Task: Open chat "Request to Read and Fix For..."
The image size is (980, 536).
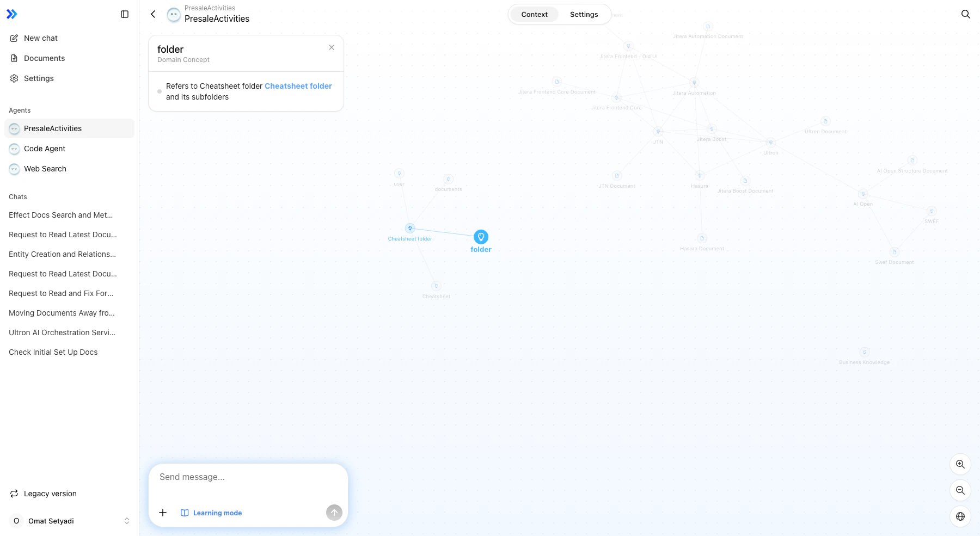Action: click(x=70, y=293)
